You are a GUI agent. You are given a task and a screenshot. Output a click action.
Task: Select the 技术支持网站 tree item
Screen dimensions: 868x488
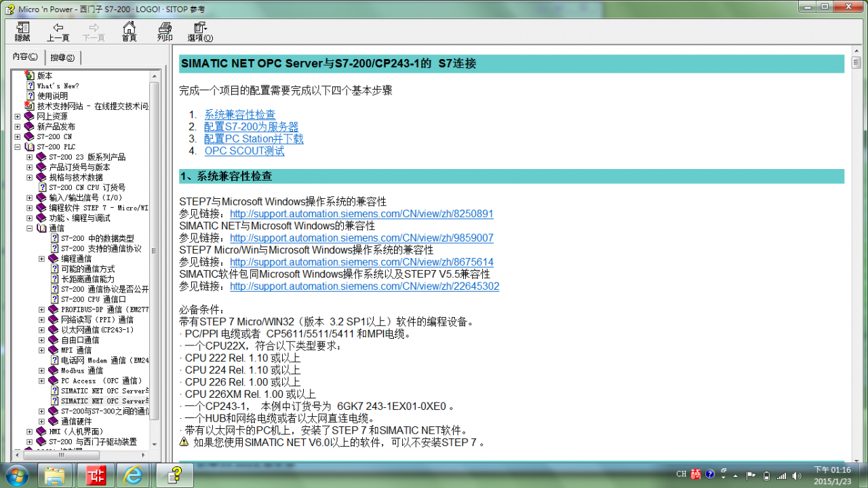[93, 106]
